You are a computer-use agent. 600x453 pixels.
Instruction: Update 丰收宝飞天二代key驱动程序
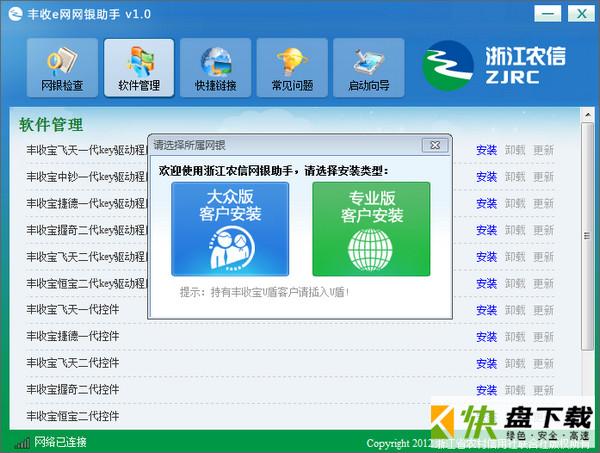click(x=544, y=257)
